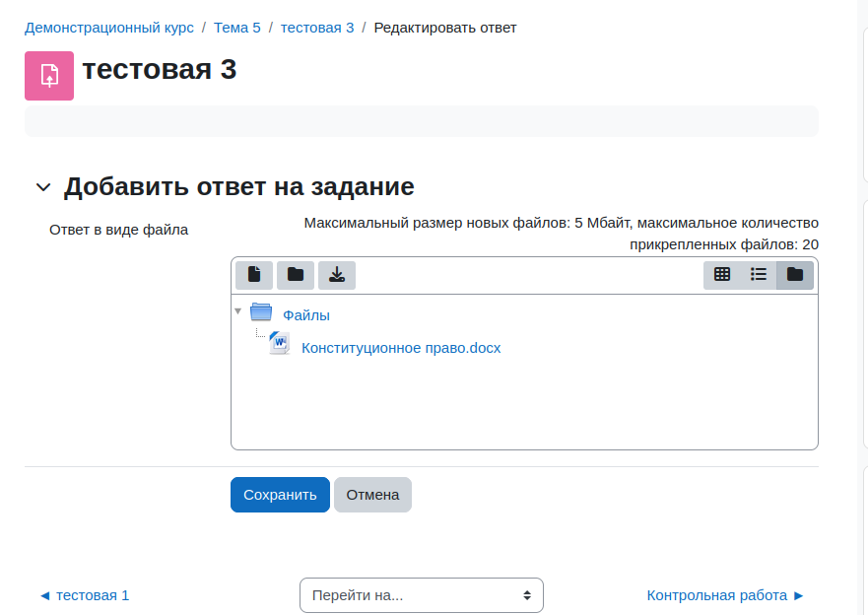Select the Конституционное право.docx file
Image resolution: width=868 pixels, height=615 pixels.
pos(401,348)
